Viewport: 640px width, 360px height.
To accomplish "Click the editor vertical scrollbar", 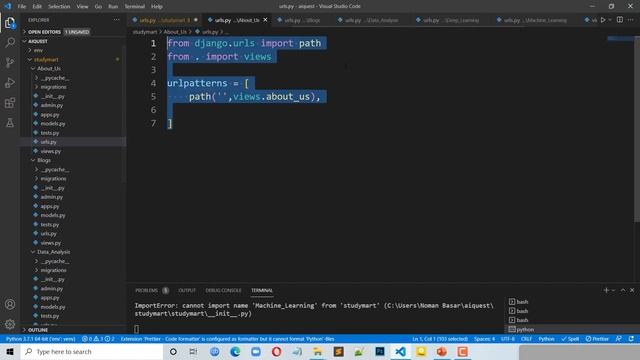I will tap(637, 129).
